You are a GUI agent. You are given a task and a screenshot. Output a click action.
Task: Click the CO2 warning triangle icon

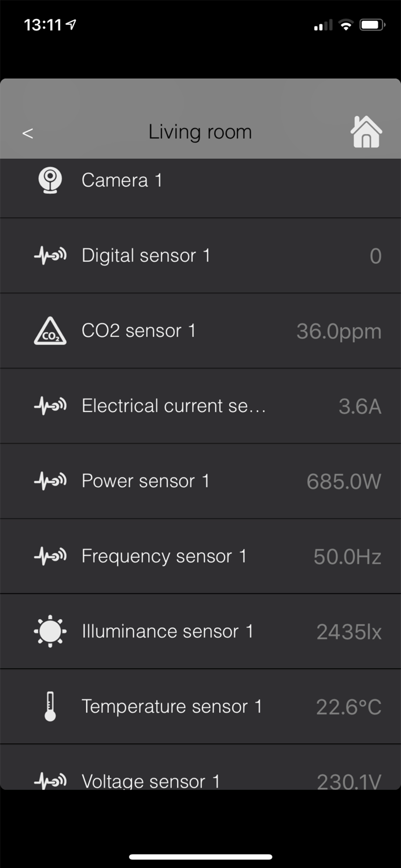point(50,330)
